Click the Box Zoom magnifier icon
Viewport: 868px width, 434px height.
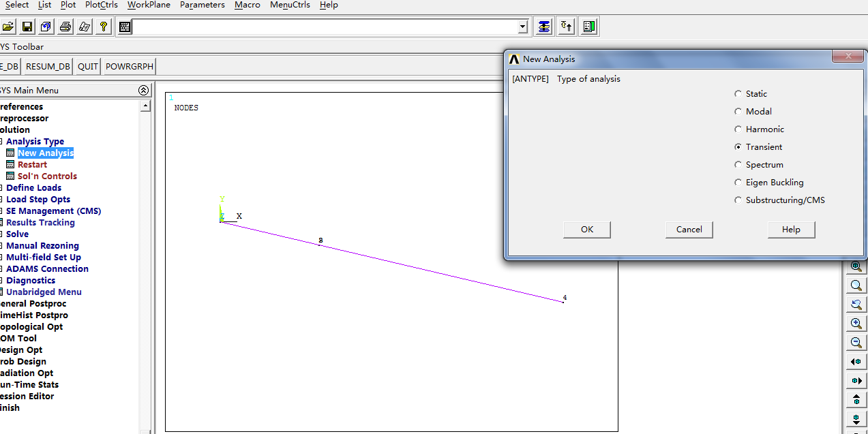pos(856,285)
